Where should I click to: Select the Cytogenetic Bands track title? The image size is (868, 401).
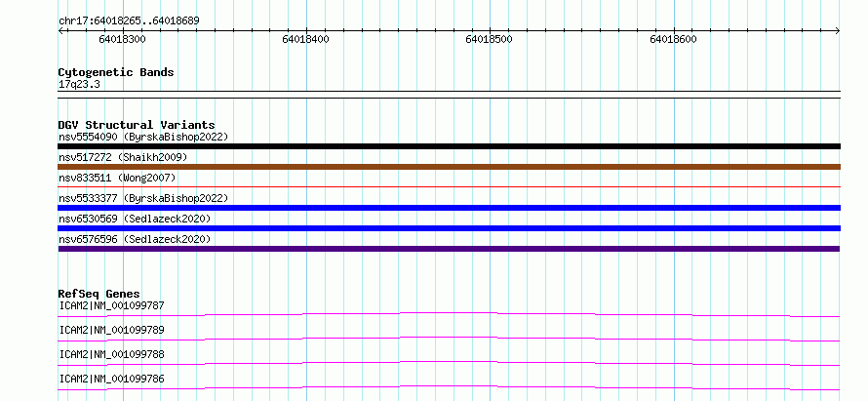click(x=116, y=72)
